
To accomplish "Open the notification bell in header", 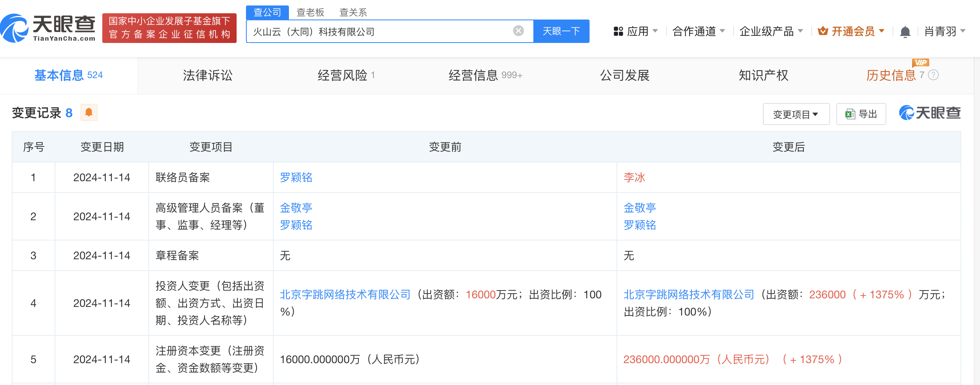I will (905, 32).
